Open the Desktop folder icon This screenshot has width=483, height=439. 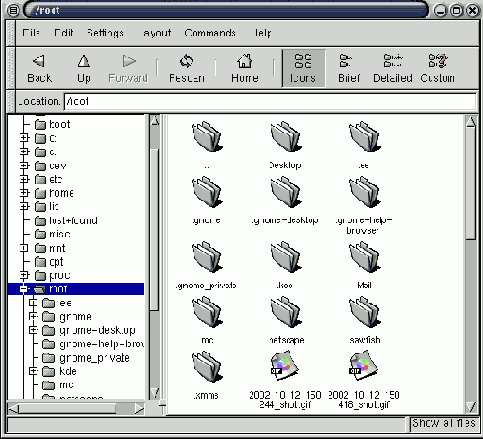click(x=285, y=137)
